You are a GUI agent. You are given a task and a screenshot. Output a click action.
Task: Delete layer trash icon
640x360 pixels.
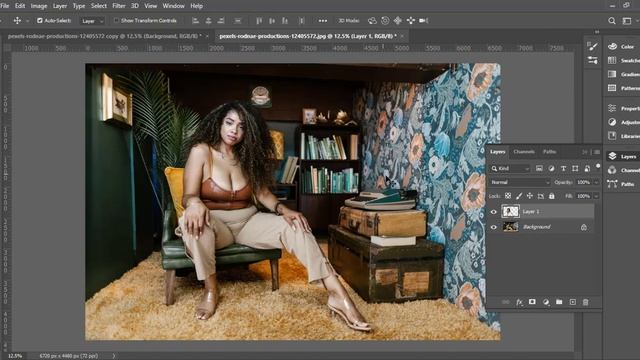586,302
